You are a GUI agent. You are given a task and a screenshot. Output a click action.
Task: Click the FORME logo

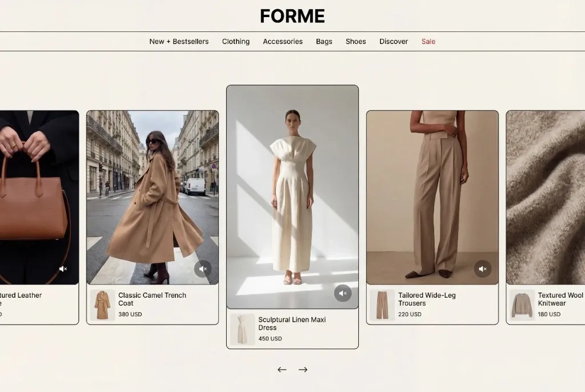coord(292,16)
